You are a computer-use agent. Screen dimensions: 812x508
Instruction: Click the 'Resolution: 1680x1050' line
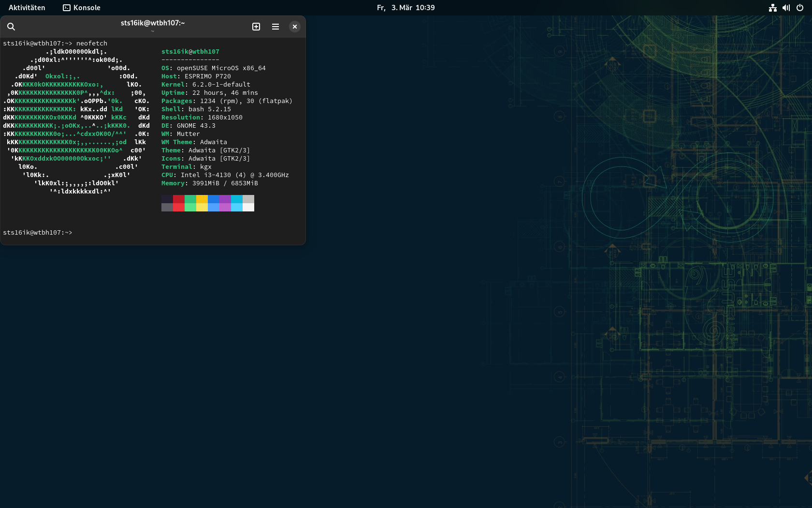(202, 118)
